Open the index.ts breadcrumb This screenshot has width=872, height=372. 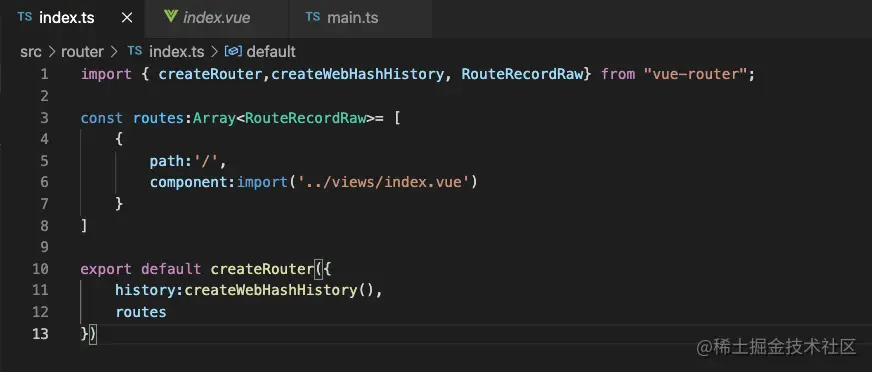(176, 52)
